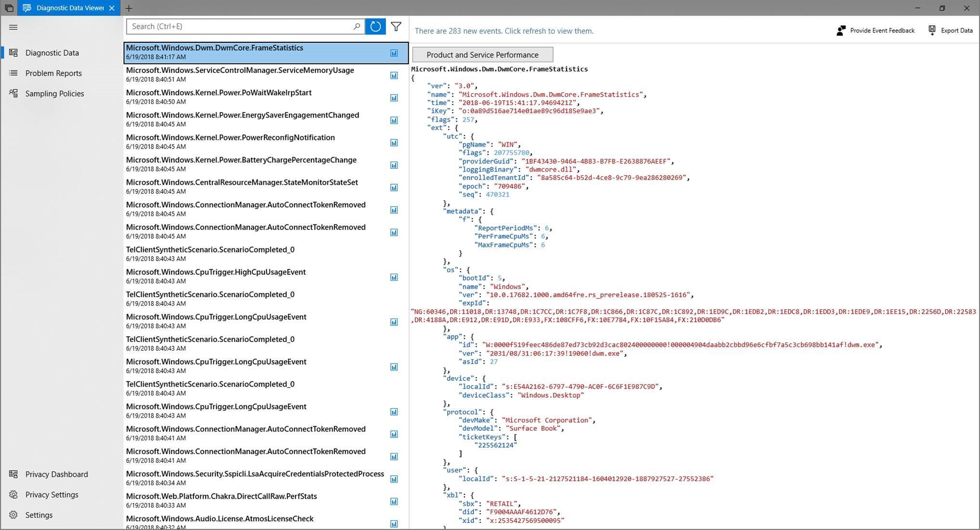Click the refresh events button
Image resolution: width=980 pixels, height=530 pixels.
pyautogui.click(x=375, y=26)
